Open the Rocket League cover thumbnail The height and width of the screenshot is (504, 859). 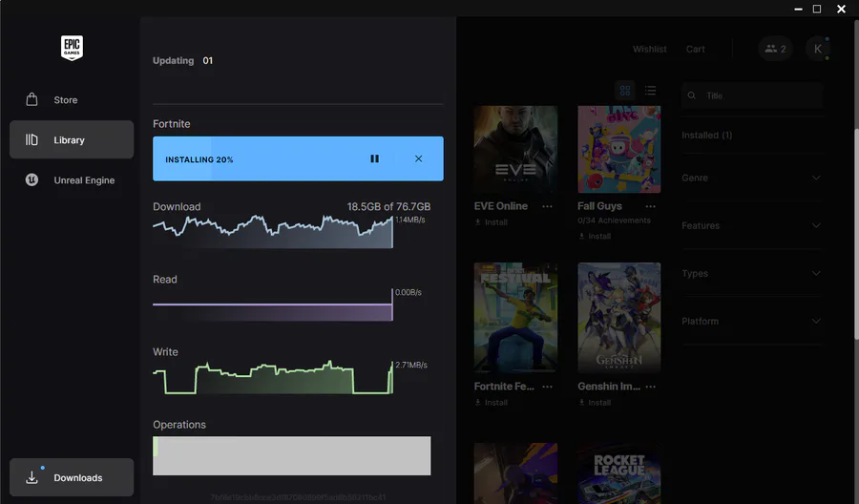click(x=619, y=473)
